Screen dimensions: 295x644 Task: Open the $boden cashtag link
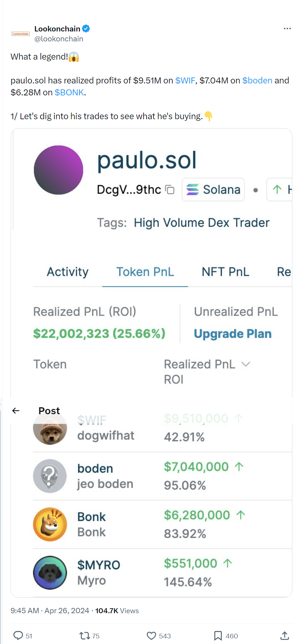pyautogui.click(x=257, y=80)
